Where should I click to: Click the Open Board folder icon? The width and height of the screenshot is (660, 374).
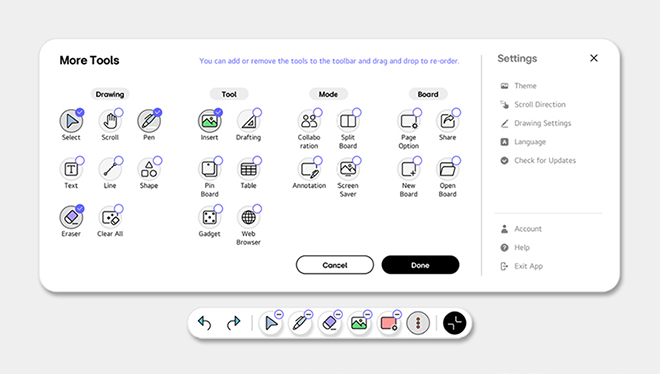pyautogui.click(x=447, y=169)
